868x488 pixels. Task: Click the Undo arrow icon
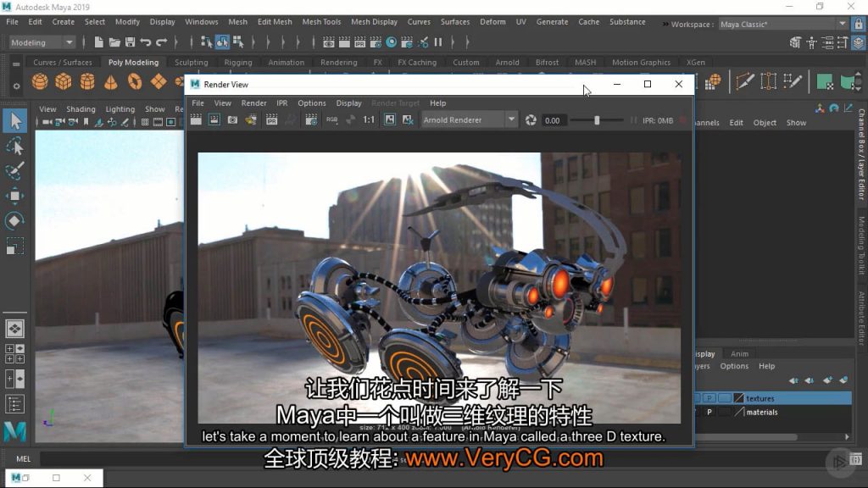click(x=146, y=42)
